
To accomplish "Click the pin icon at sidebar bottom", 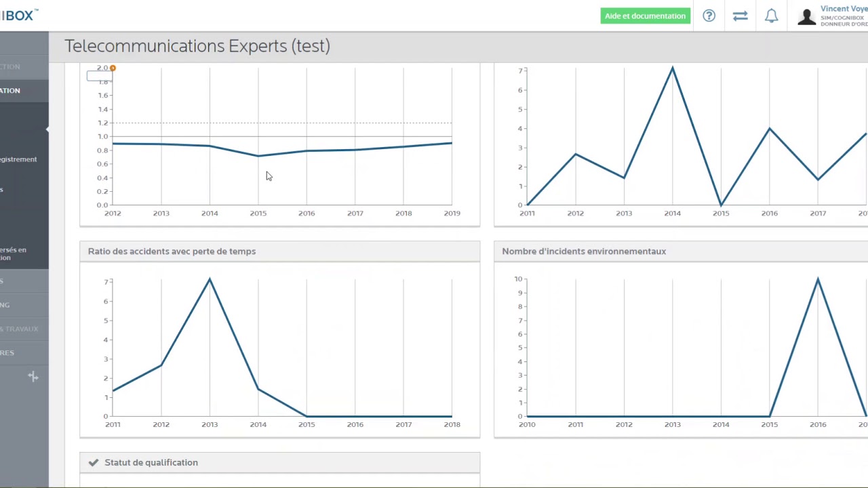I will point(33,376).
